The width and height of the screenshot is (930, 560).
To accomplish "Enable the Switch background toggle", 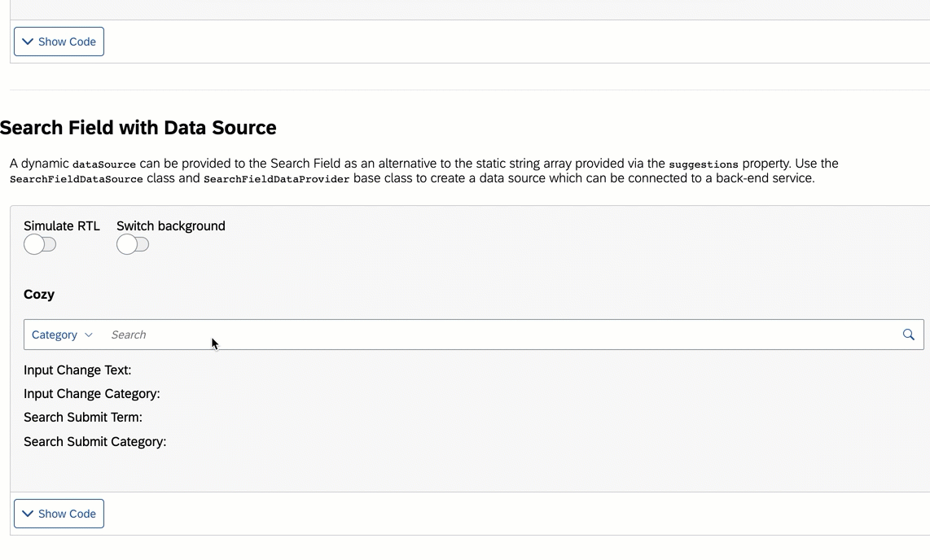I will click(x=133, y=244).
